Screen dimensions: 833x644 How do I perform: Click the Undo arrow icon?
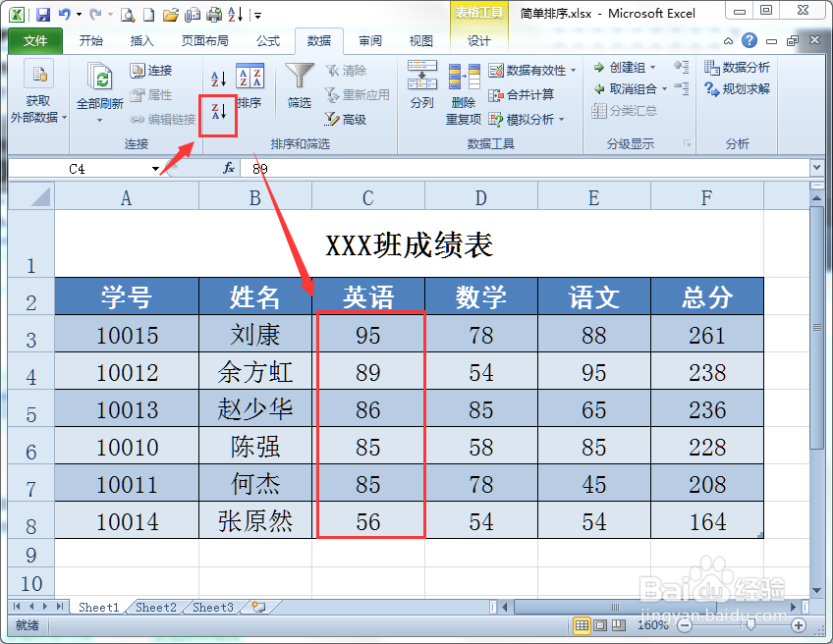[65, 15]
